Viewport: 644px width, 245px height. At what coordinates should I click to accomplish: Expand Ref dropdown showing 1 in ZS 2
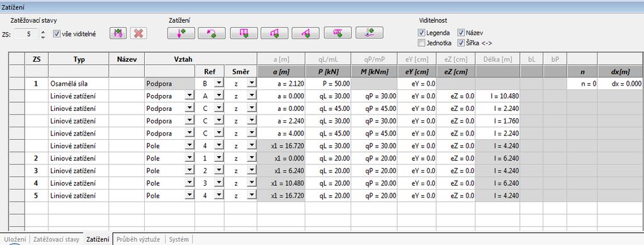point(219,158)
